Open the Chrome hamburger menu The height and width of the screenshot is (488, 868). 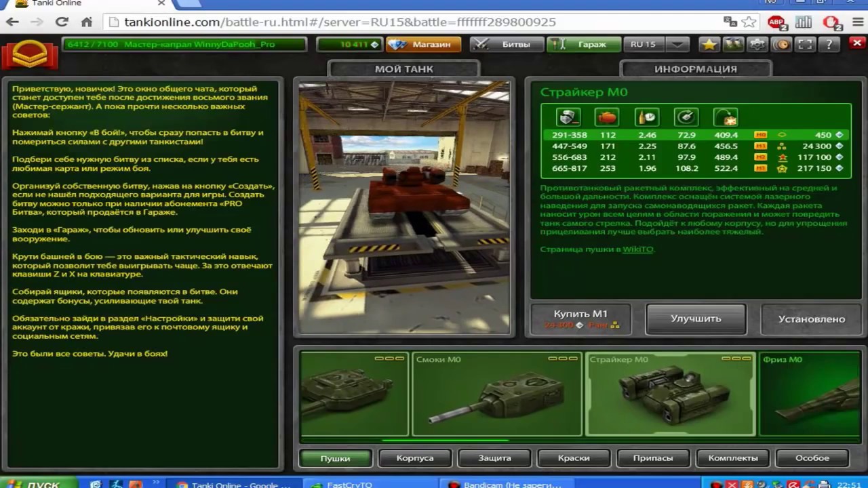point(856,22)
